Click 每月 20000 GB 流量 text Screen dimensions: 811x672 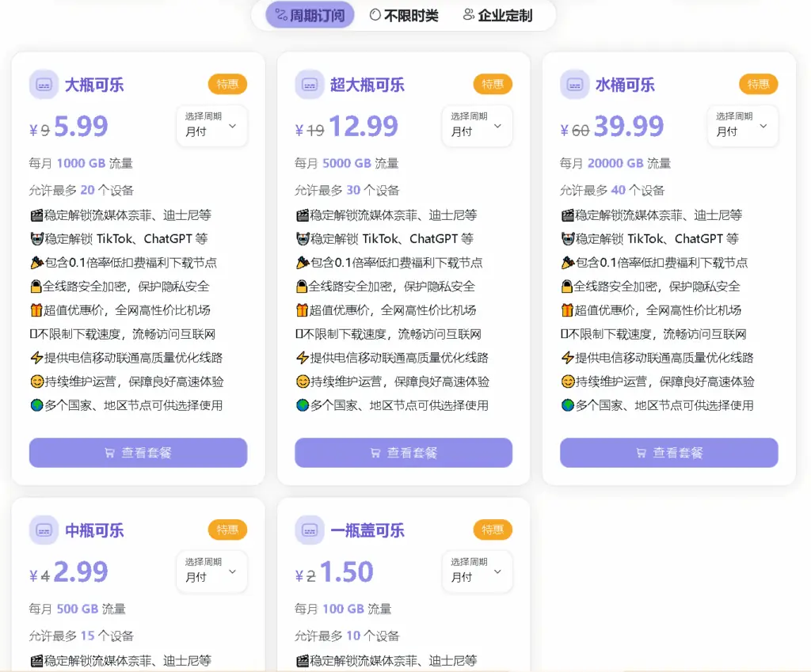[615, 163]
